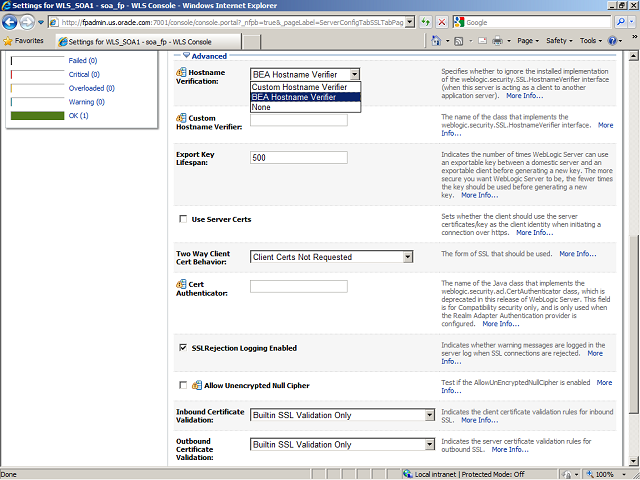Open the Favorites star panel

(x=23, y=41)
